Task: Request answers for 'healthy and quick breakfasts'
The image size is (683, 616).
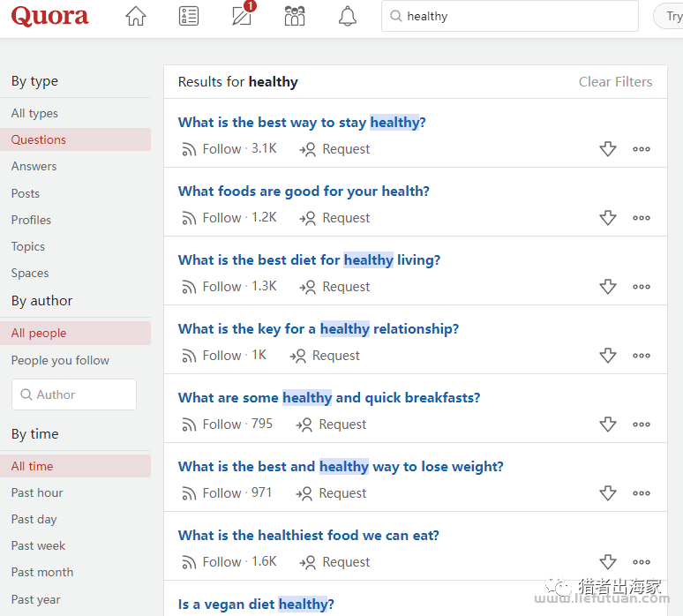Action: (x=331, y=424)
